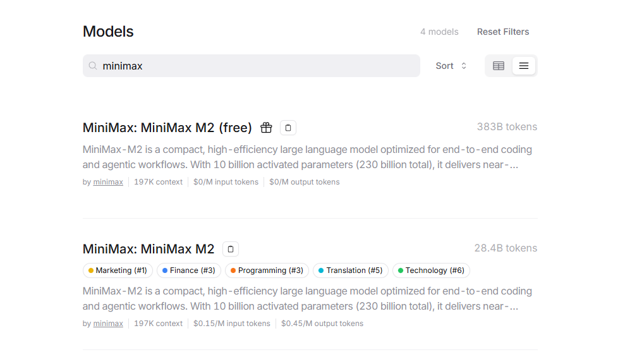Click Reset Filters
637x364 pixels.
[x=502, y=31]
